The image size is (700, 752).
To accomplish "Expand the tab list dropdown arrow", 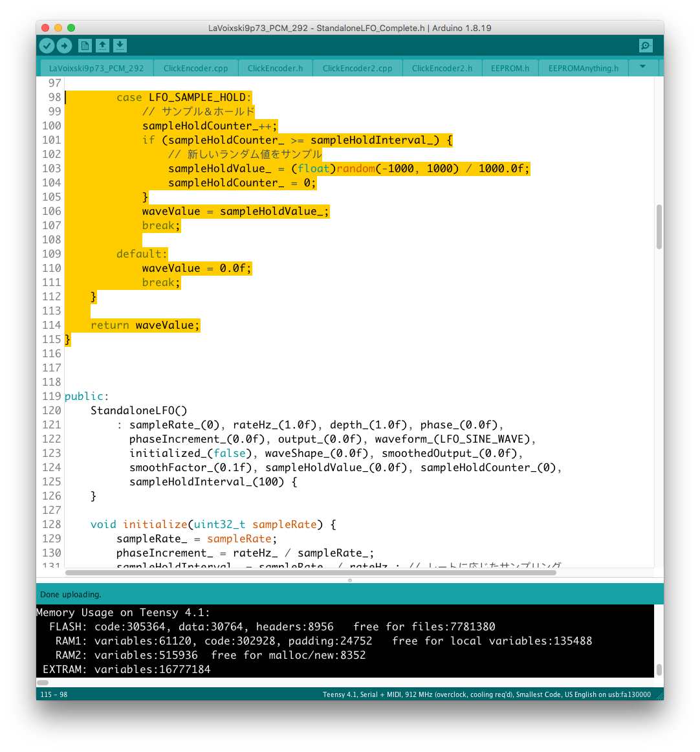I will (642, 67).
